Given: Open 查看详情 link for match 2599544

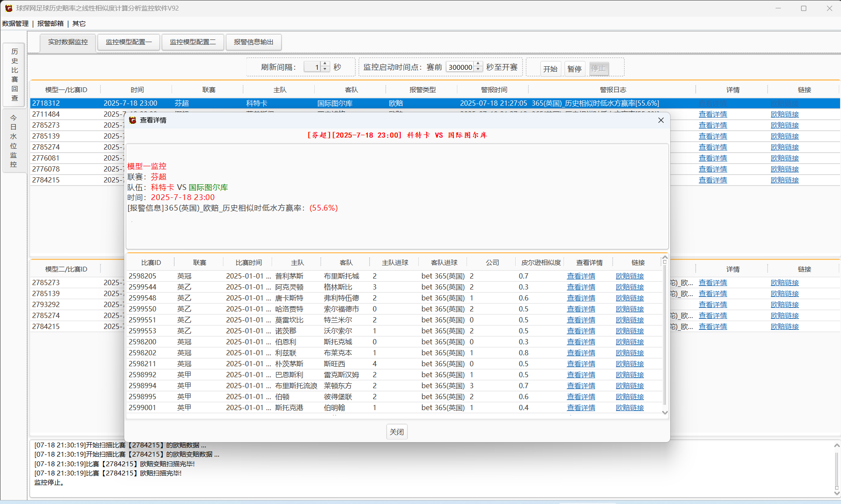Looking at the screenshot, I should [x=581, y=287].
